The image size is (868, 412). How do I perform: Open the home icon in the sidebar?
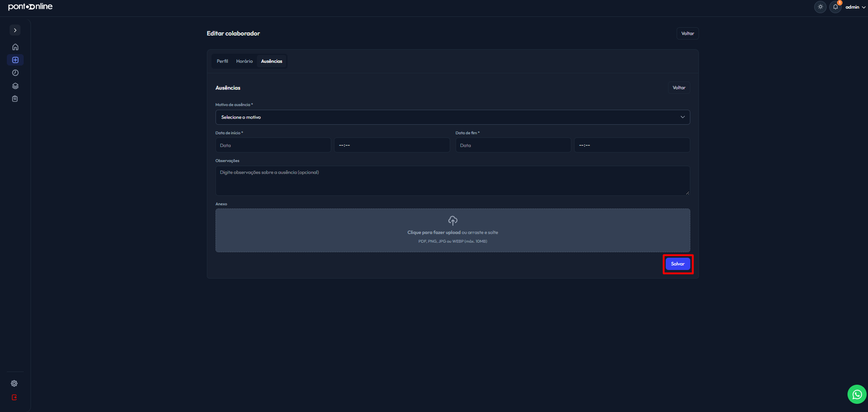click(x=15, y=47)
